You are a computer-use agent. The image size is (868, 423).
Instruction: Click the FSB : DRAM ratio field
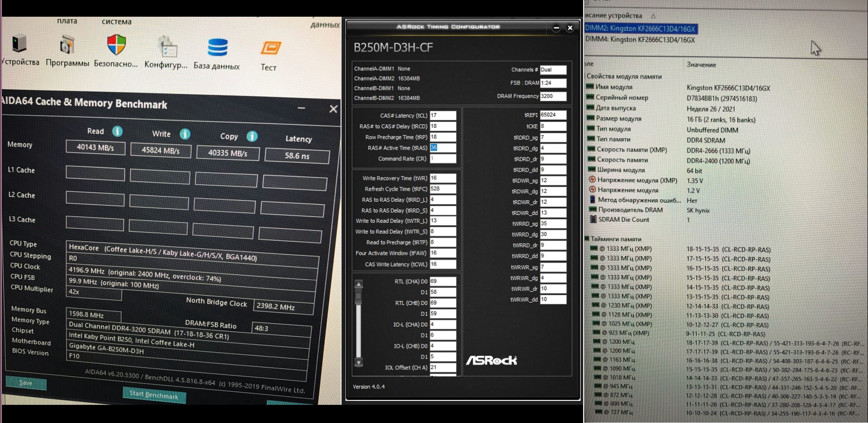(553, 83)
